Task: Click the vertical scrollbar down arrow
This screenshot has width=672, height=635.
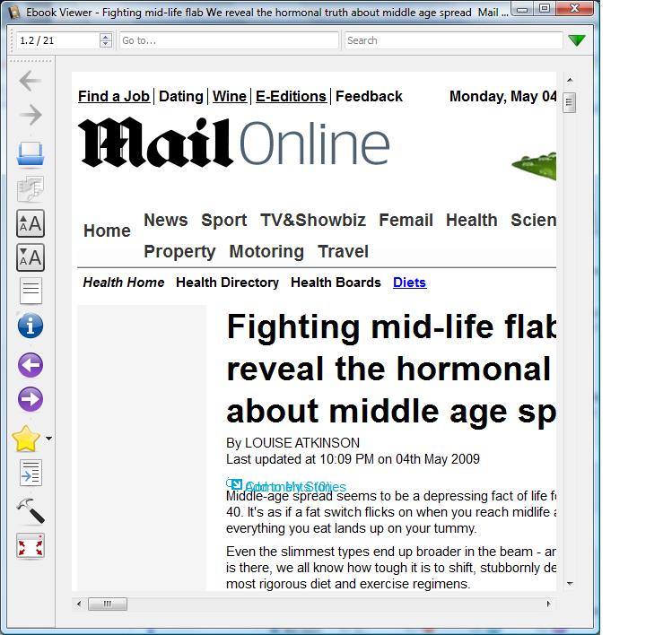Action: [x=570, y=584]
